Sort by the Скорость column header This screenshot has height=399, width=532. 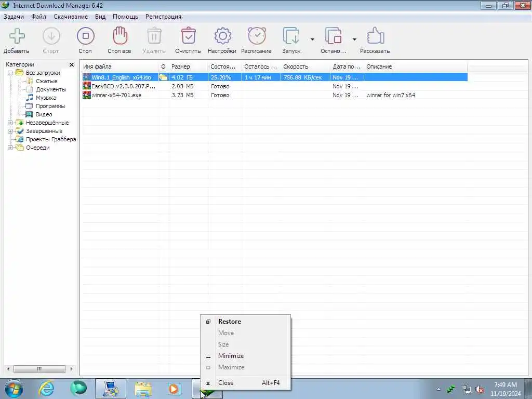point(305,66)
